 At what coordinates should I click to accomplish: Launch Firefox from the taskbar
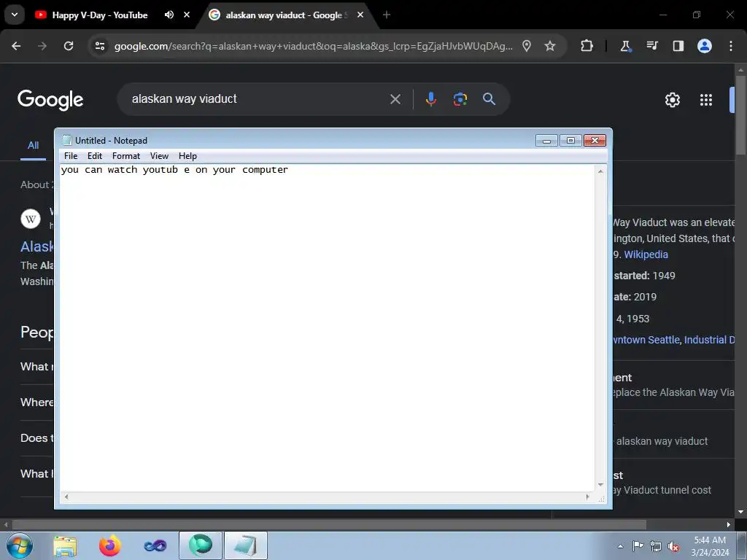[110, 545]
